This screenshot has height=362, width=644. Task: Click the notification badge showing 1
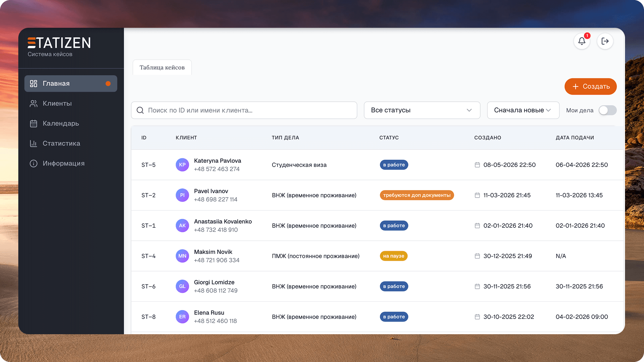click(x=587, y=35)
